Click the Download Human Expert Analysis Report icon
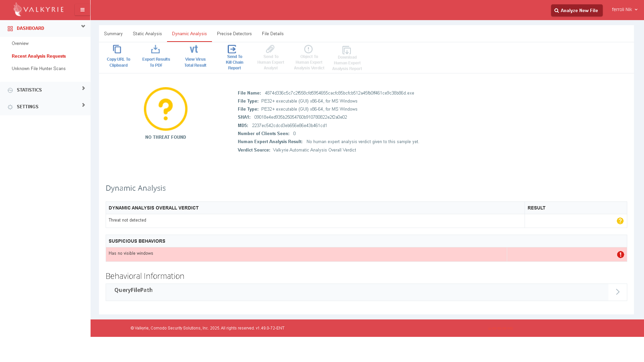Viewport: 644px width, 362px height. pos(346,50)
